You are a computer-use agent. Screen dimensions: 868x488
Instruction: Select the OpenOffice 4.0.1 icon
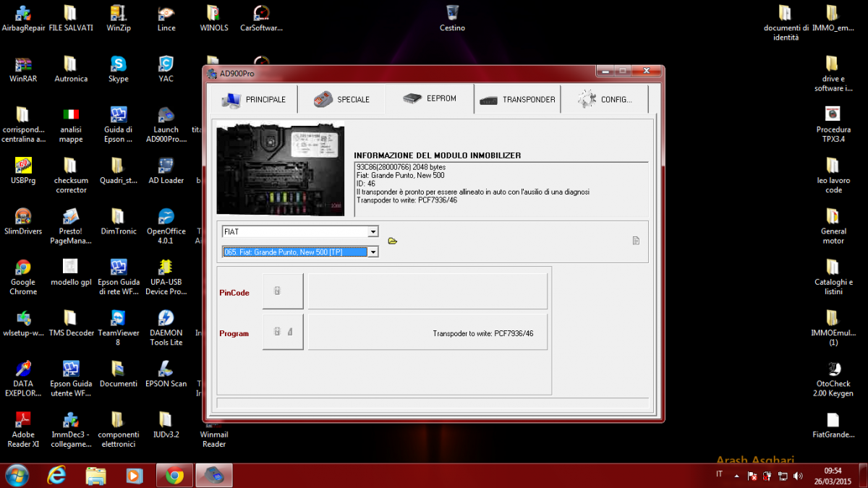166,226
